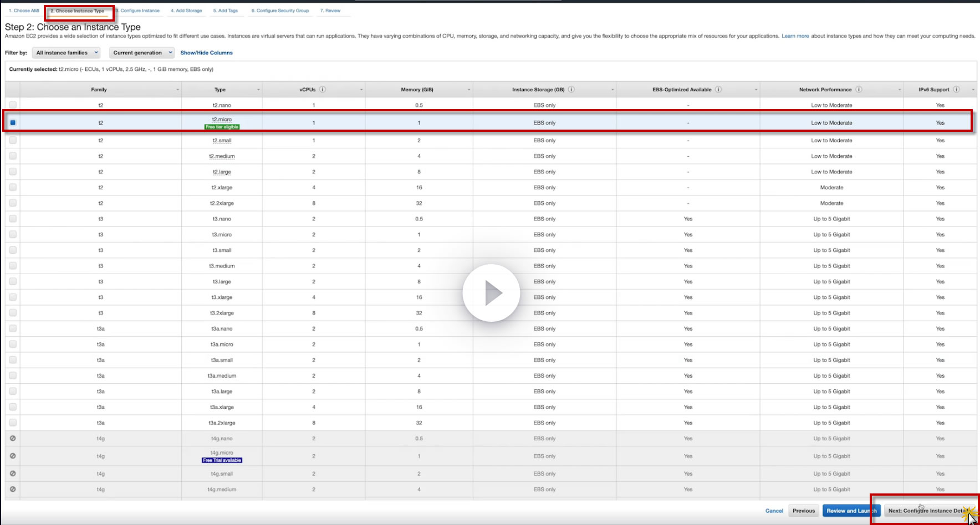Open the Instance Storage column dropdown arrow
Image resolution: width=980 pixels, height=525 pixels.
tap(612, 90)
